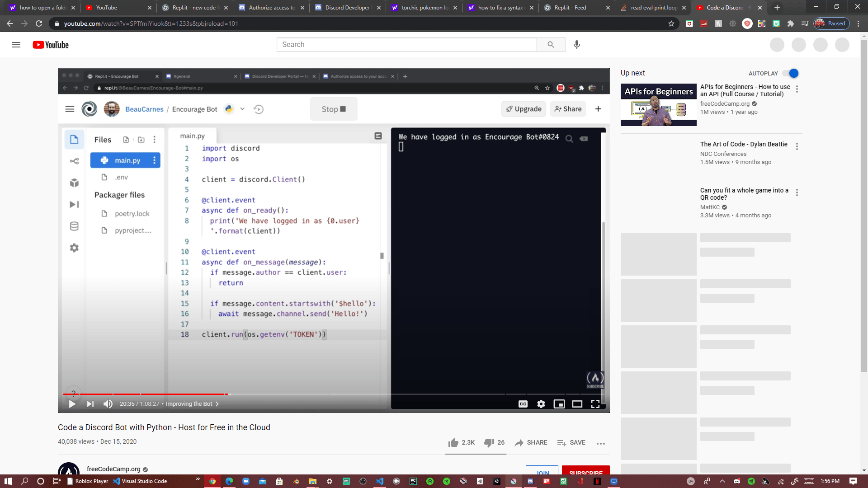Click the SHARE button under the video

[x=531, y=443]
